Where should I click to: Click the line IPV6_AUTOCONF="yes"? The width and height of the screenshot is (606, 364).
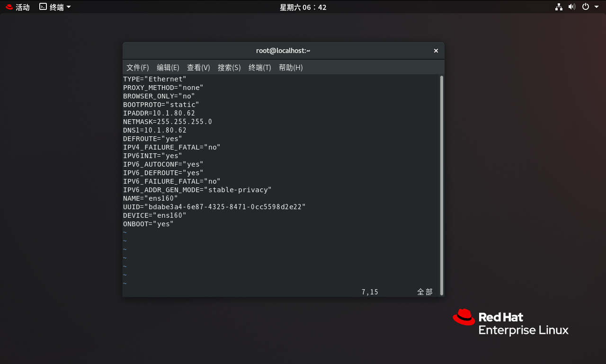pos(163,164)
